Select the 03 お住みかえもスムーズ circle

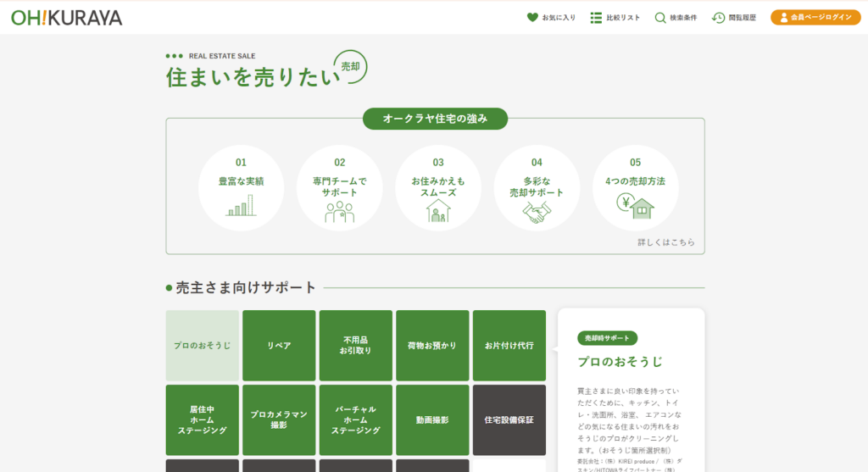pyautogui.click(x=438, y=188)
